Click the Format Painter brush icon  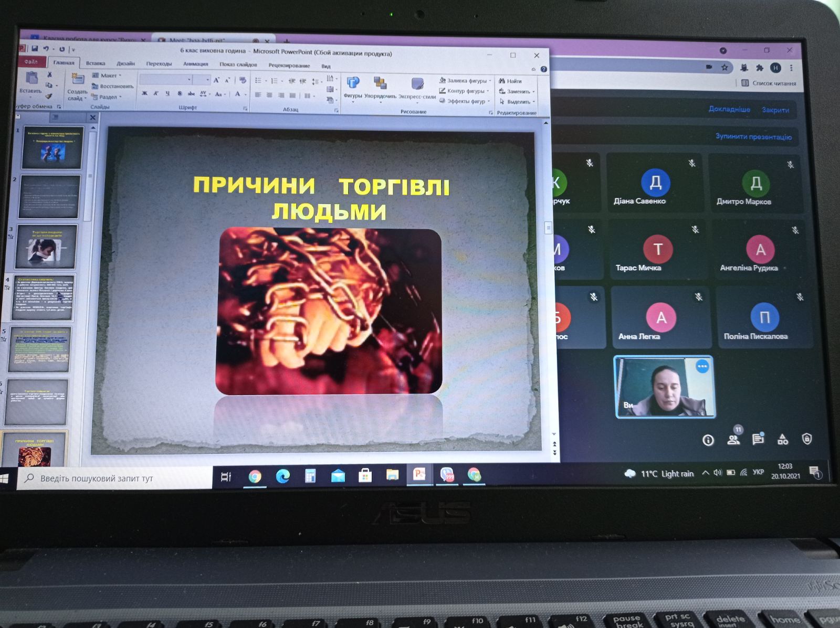point(49,96)
